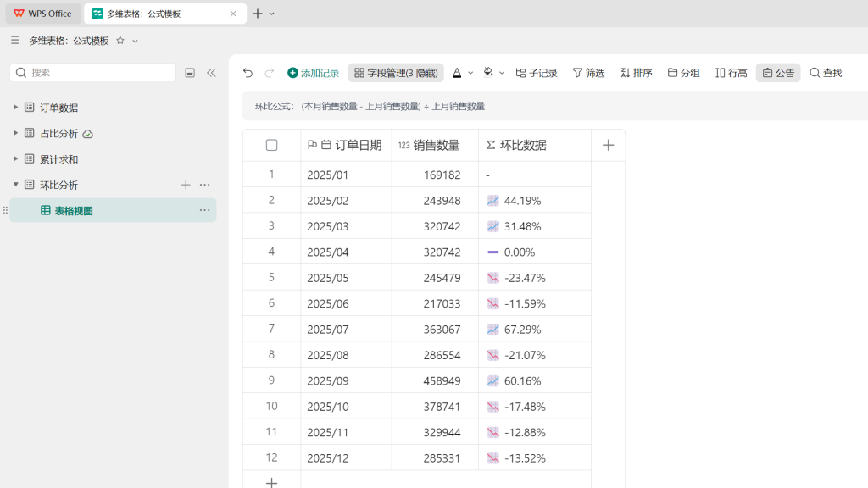The width and height of the screenshot is (868, 488).
Task: Click the 环比公式 announcement text bar
Action: coord(555,106)
